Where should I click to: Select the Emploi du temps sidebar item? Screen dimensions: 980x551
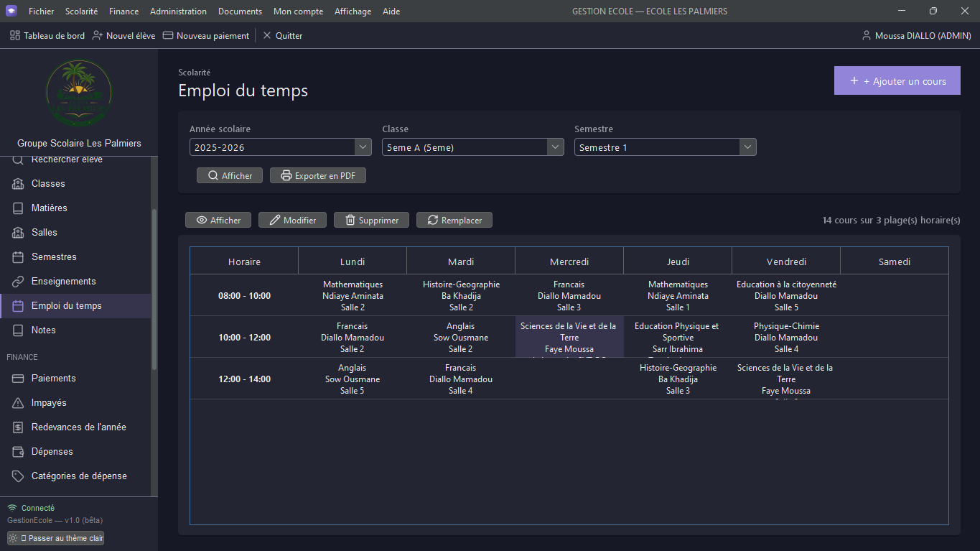(x=75, y=306)
